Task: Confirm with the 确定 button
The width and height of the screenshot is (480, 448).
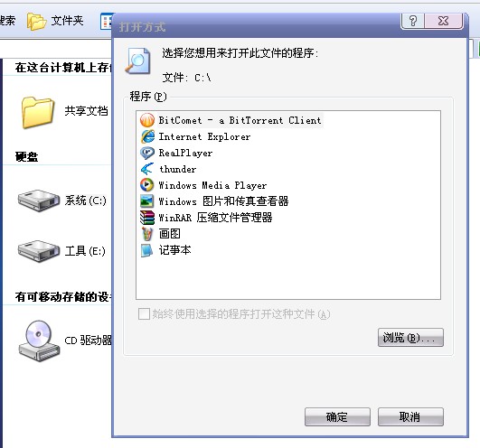Action: tap(337, 416)
